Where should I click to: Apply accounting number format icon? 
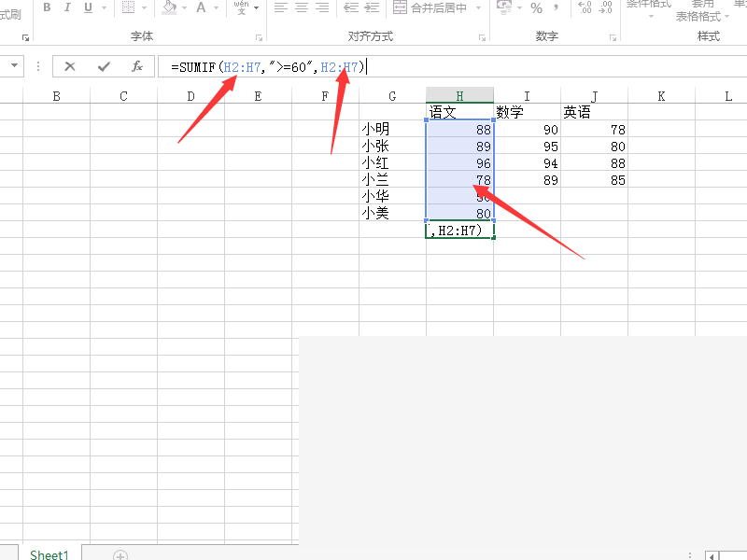(x=504, y=7)
